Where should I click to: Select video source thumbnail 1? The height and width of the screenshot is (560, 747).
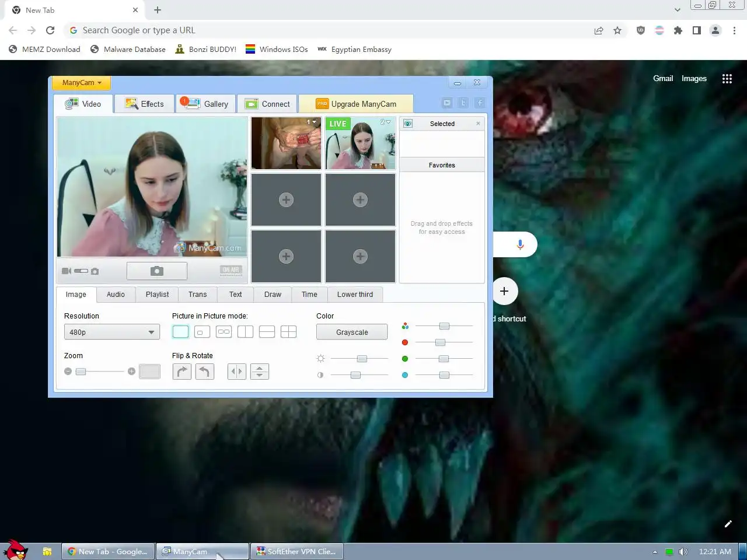(286, 143)
